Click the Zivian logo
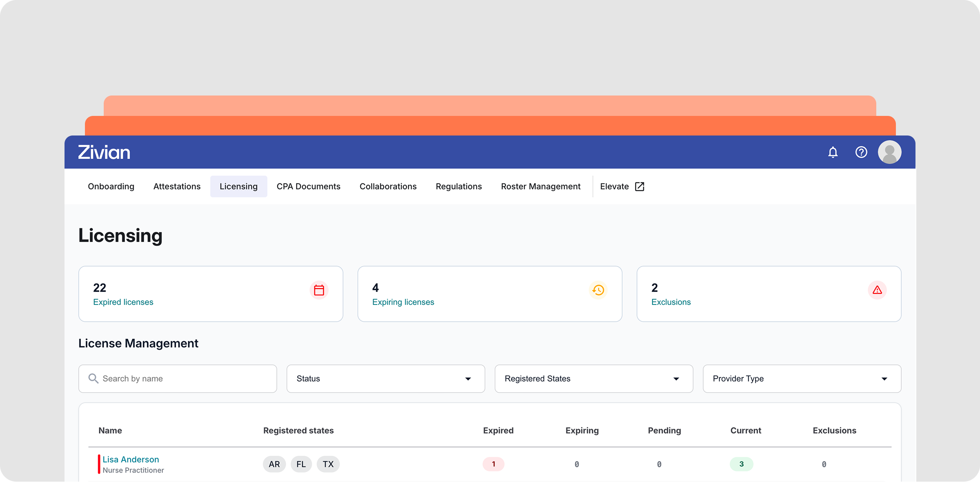 point(104,152)
